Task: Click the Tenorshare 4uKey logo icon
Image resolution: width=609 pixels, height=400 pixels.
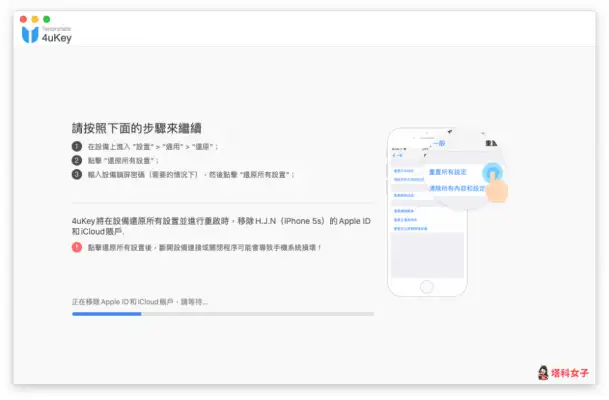Action: 30,35
